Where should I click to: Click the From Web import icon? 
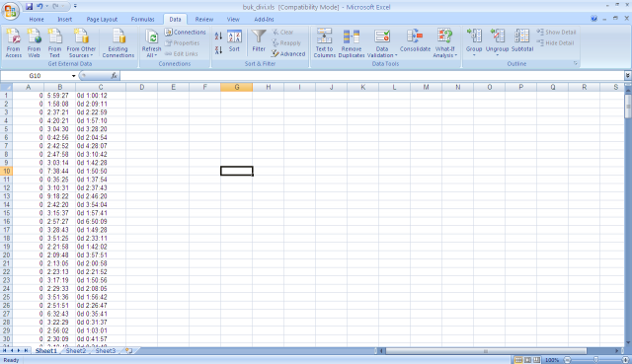tap(35, 43)
